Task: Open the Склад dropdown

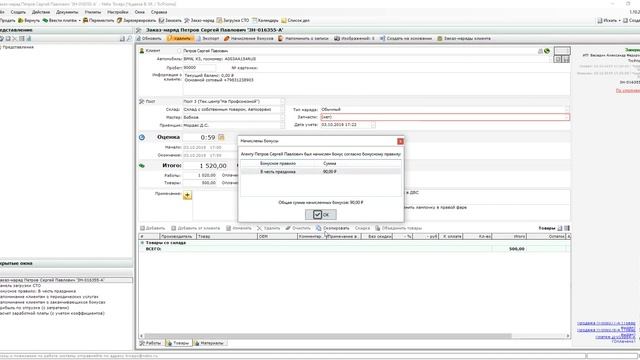Action: (x=282, y=109)
